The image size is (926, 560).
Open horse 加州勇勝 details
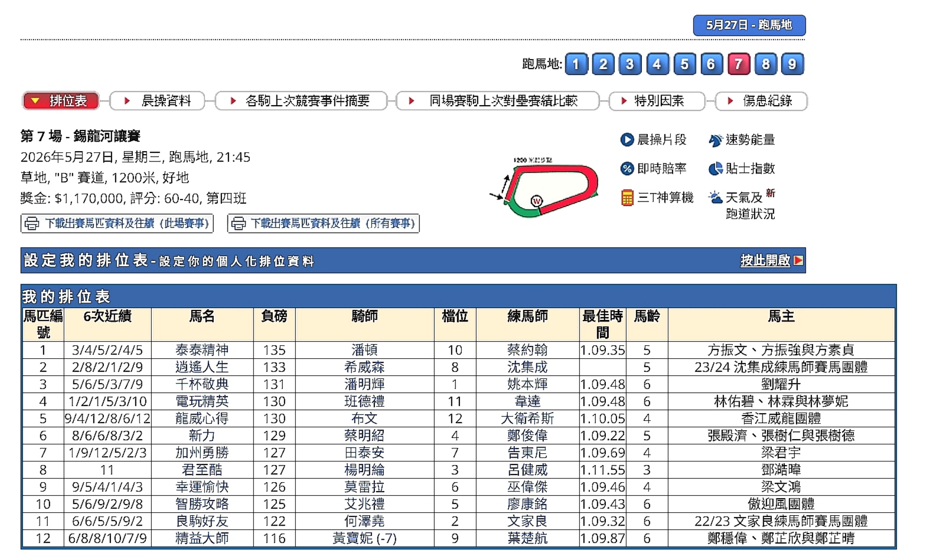pyautogui.click(x=202, y=453)
